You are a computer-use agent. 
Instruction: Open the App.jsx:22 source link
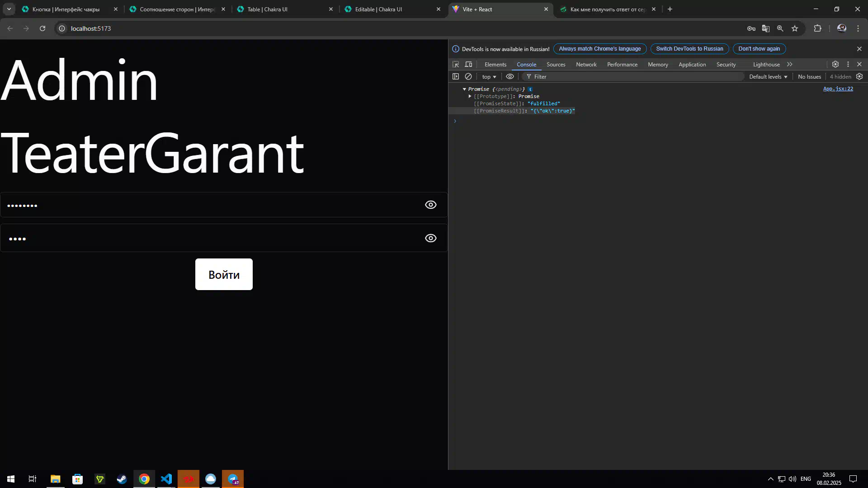click(838, 89)
